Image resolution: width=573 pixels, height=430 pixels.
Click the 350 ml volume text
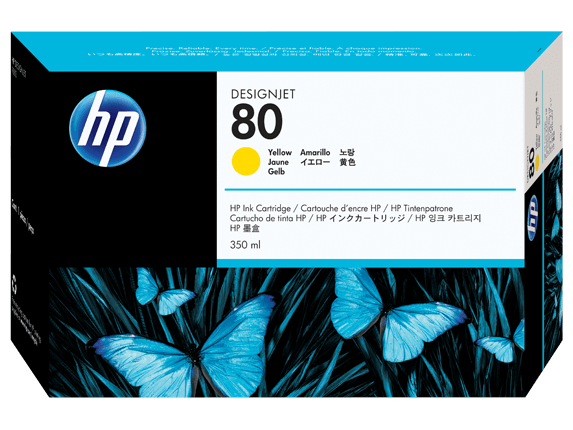(245, 245)
